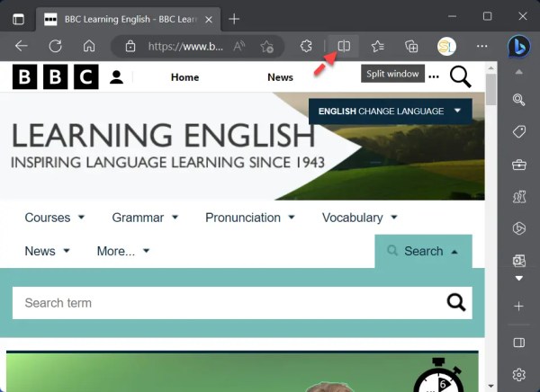The width and height of the screenshot is (540, 392).
Task: Open Collections in the toolbar
Action: (411, 46)
